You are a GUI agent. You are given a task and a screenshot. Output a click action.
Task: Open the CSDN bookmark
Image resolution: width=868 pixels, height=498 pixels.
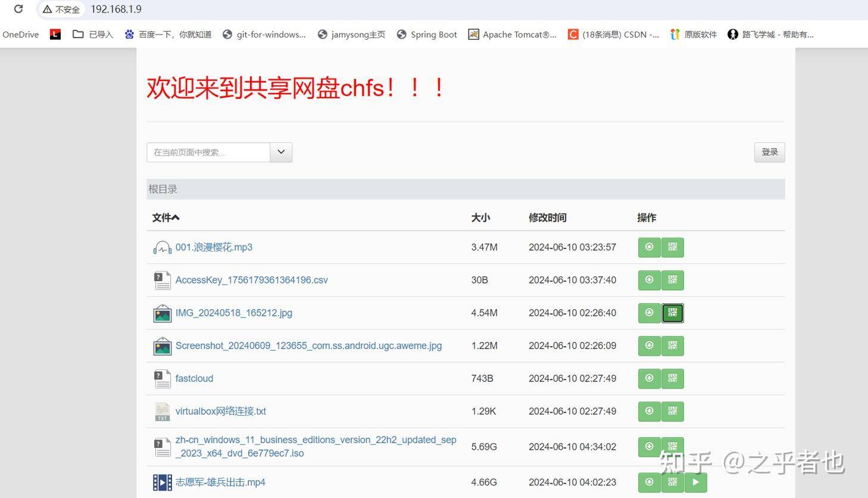click(x=613, y=35)
